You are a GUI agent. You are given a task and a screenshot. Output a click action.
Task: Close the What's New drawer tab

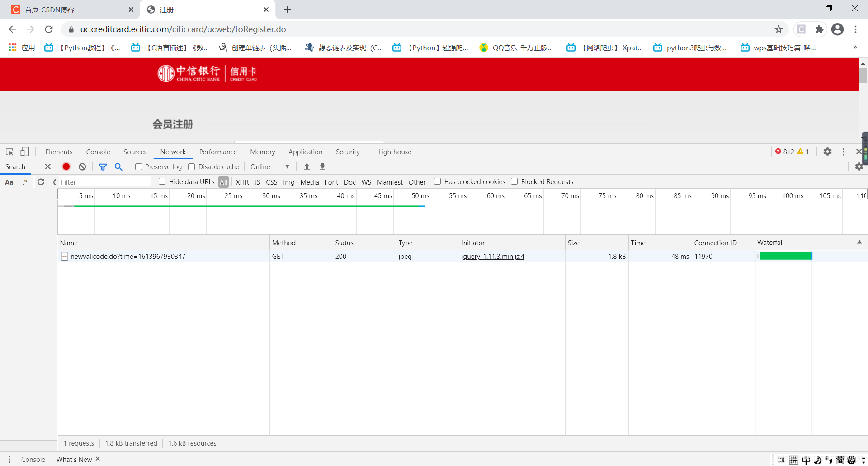(x=98, y=459)
